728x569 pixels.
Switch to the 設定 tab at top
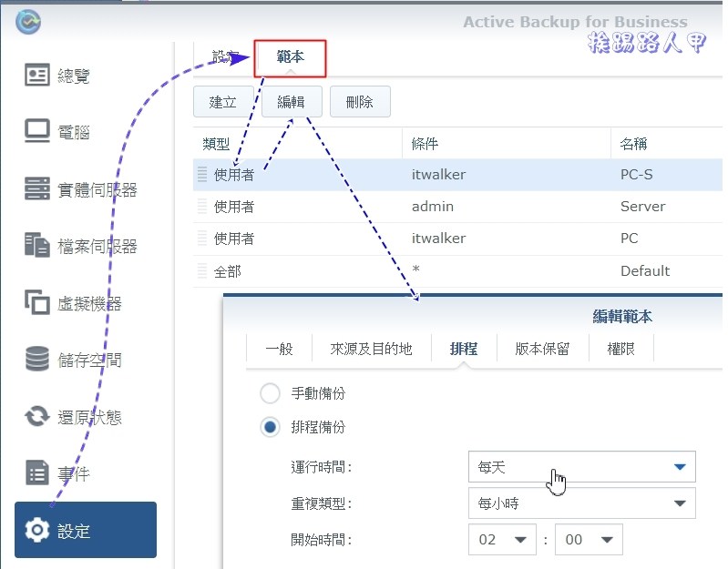coord(225,56)
